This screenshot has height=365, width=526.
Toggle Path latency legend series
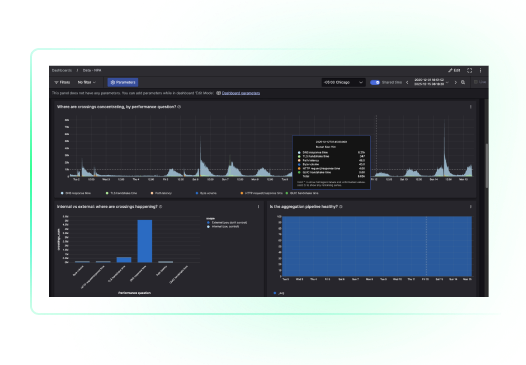(x=161, y=193)
